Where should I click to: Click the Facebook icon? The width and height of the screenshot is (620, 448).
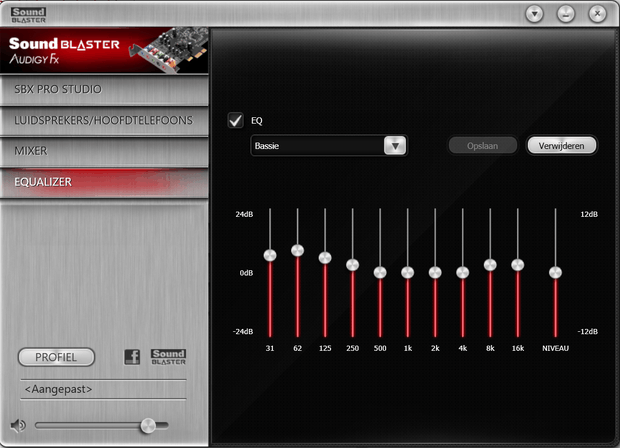pos(132,357)
